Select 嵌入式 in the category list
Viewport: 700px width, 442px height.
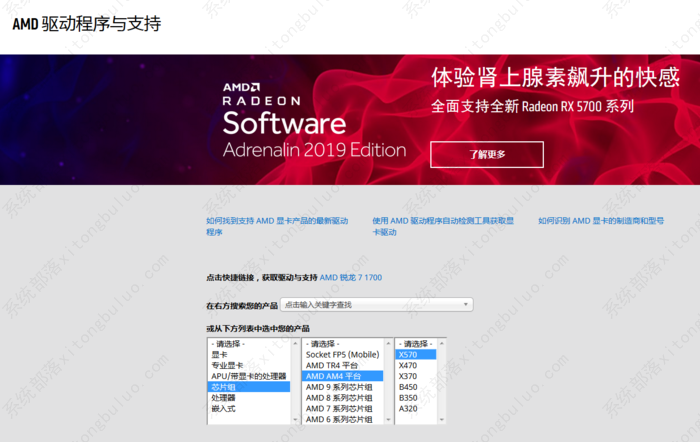222,408
